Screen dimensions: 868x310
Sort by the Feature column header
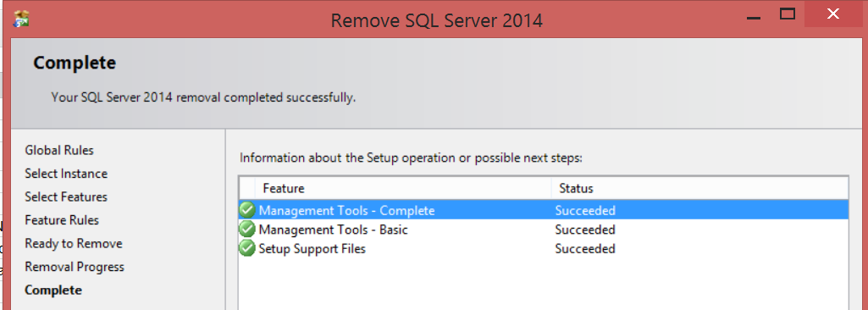pyautogui.click(x=402, y=188)
